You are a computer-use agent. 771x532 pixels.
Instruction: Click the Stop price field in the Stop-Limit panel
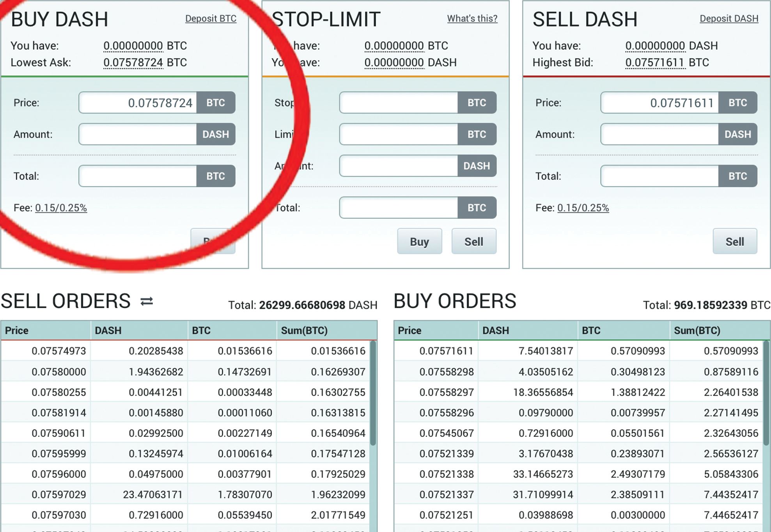pyautogui.click(x=399, y=103)
